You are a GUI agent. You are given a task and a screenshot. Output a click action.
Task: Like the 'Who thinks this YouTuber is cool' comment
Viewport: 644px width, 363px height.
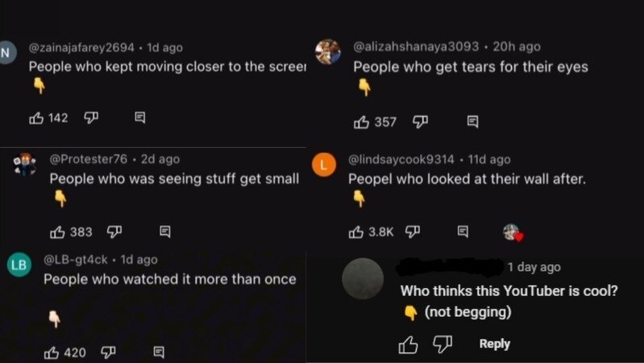click(409, 344)
